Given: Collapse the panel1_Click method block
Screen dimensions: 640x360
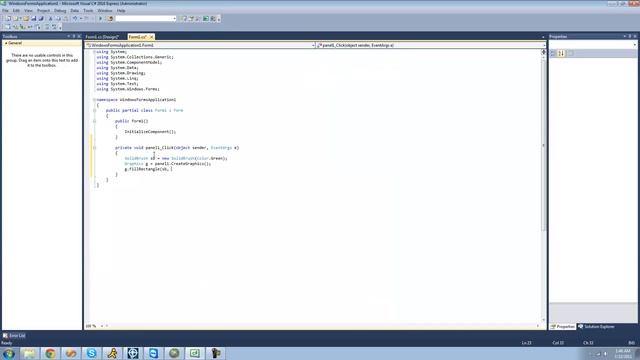Looking at the screenshot, I should tap(94, 148).
